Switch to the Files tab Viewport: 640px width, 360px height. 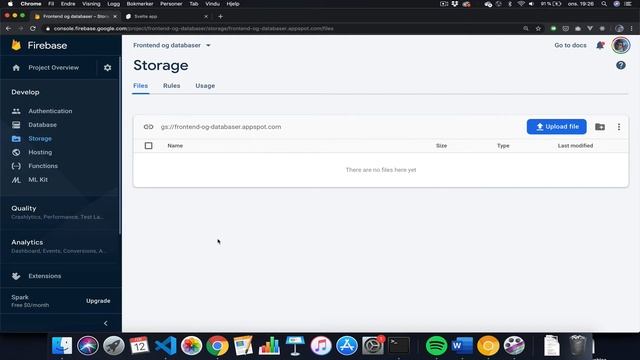pos(140,86)
